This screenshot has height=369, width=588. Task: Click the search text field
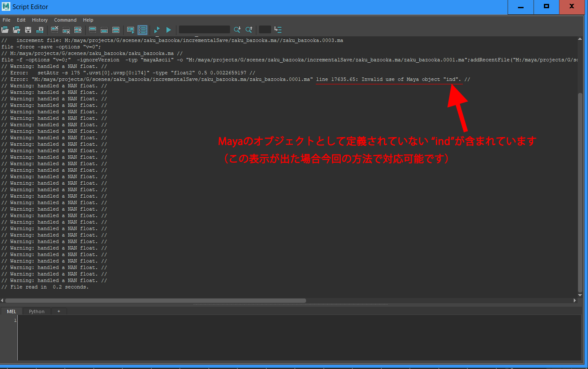205,29
